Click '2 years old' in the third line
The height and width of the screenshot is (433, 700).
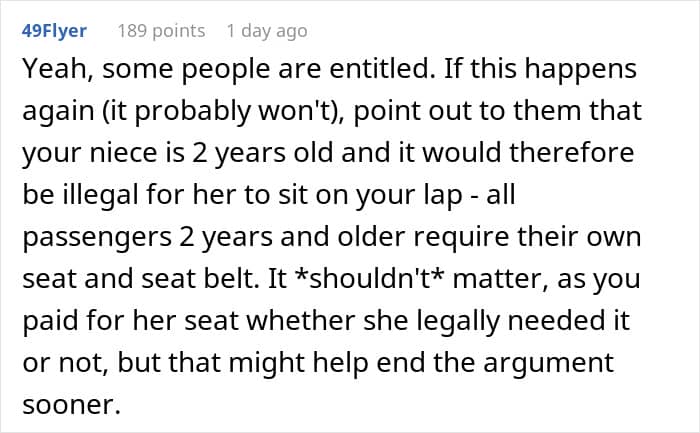263,153
